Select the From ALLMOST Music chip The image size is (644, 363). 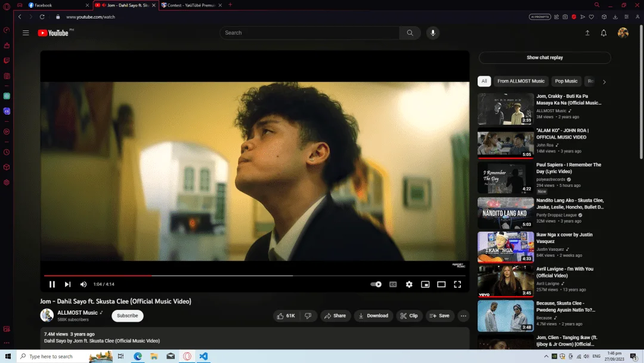521,81
